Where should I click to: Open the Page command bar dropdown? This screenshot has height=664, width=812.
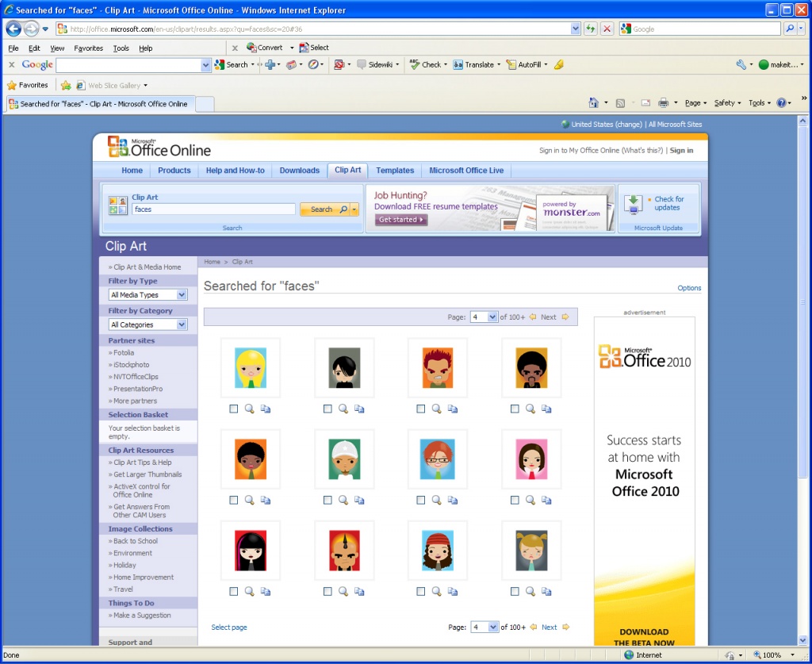(695, 103)
